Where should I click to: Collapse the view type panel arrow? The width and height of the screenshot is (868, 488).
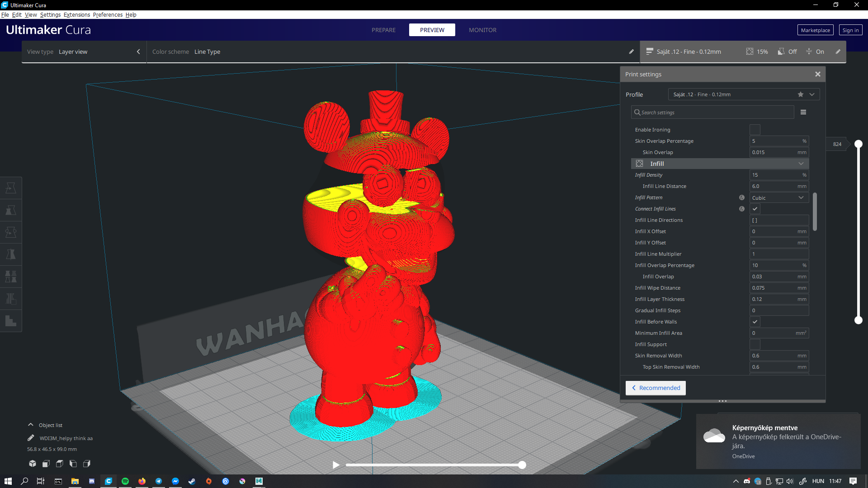pos(138,52)
